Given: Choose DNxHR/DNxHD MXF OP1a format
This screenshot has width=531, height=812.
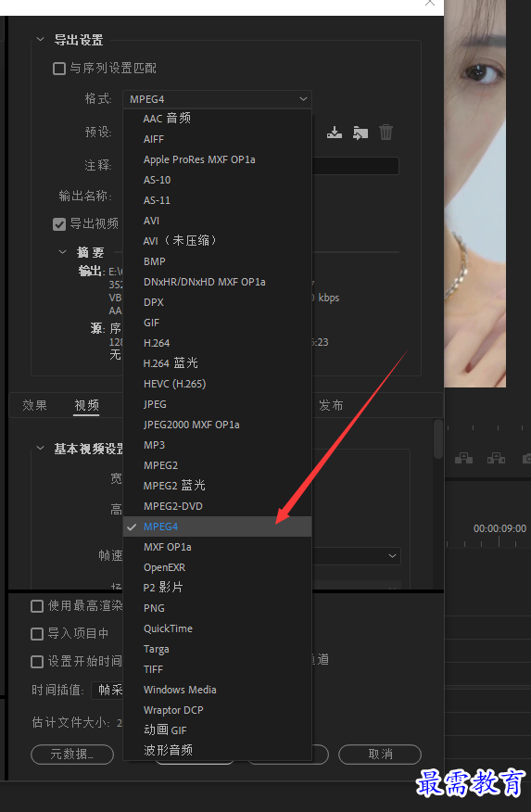Looking at the screenshot, I should tap(217, 282).
